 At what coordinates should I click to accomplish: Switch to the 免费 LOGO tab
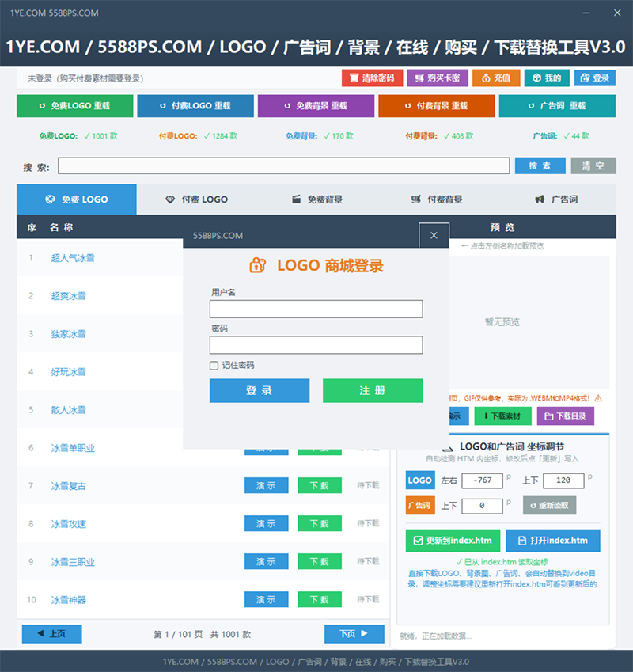click(77, 199)
